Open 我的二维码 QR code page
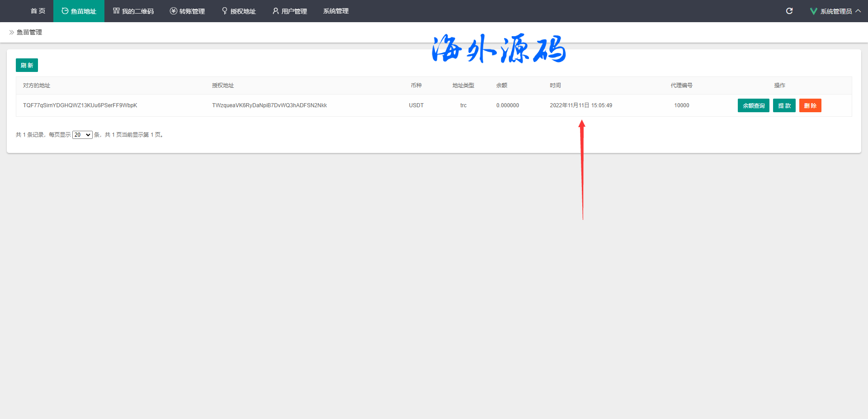 [x=133, y=11]
